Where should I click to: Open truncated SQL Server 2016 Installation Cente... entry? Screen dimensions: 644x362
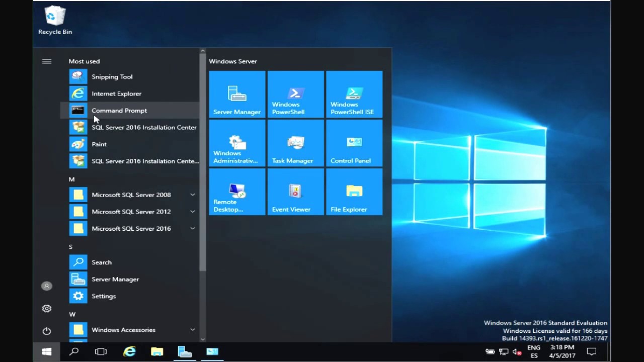(x=130, y=161)
